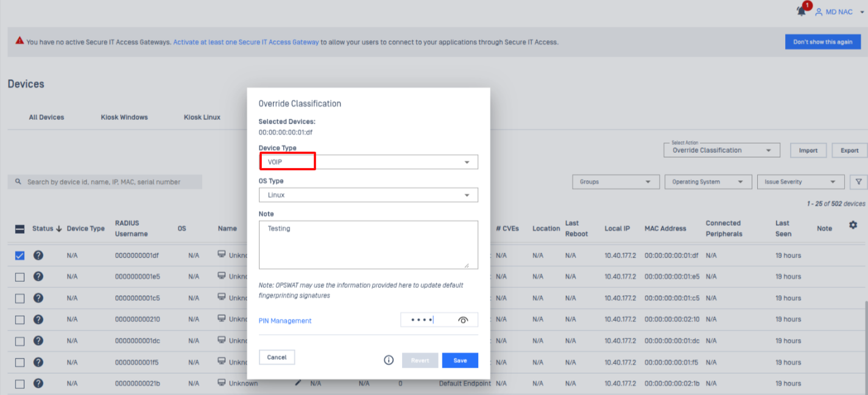Open the MD NAC user profile

pos(838,12)
